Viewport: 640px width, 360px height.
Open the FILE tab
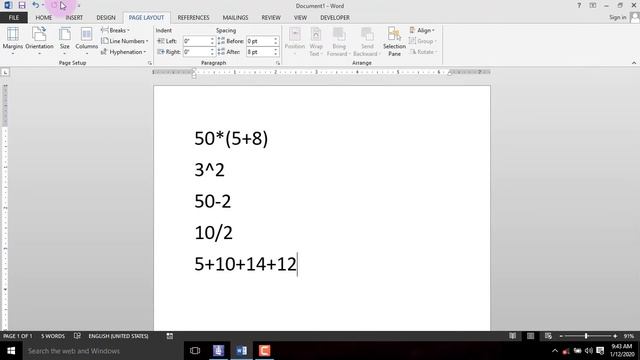point(14,18)
